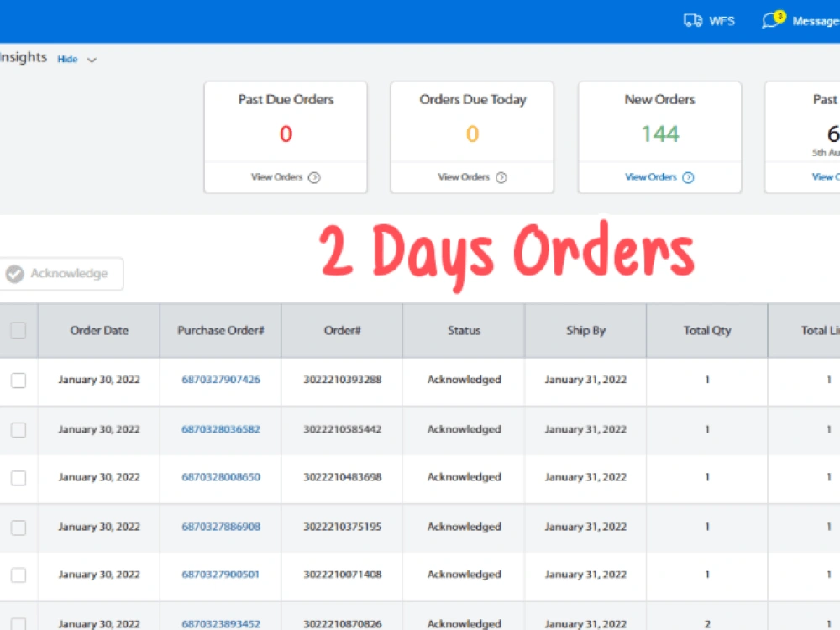Click Purchase Order# column header
840x630 pixels.
click(221, 330)
